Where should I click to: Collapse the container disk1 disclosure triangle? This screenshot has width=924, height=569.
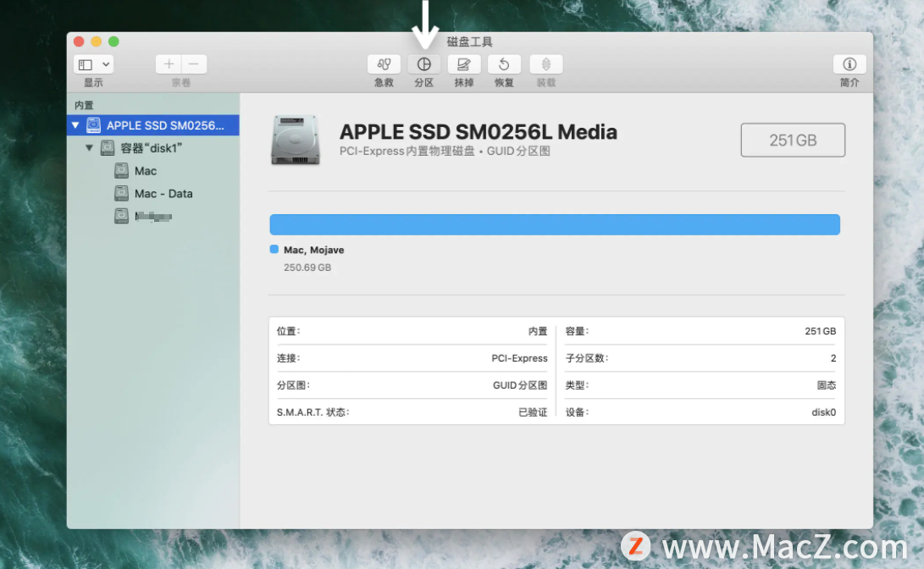click(89, 148)
